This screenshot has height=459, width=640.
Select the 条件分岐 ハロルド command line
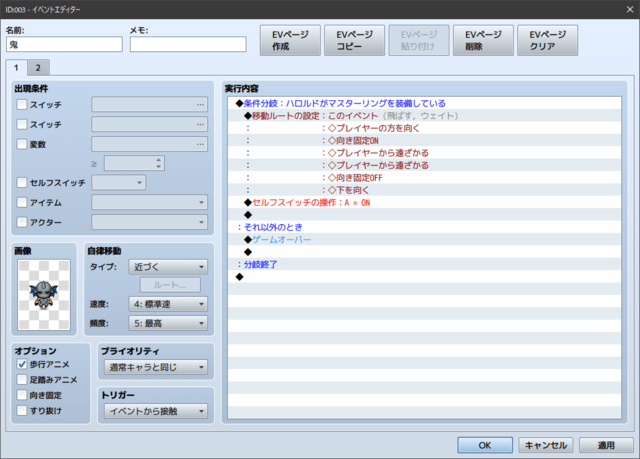[x=424, y=103]
